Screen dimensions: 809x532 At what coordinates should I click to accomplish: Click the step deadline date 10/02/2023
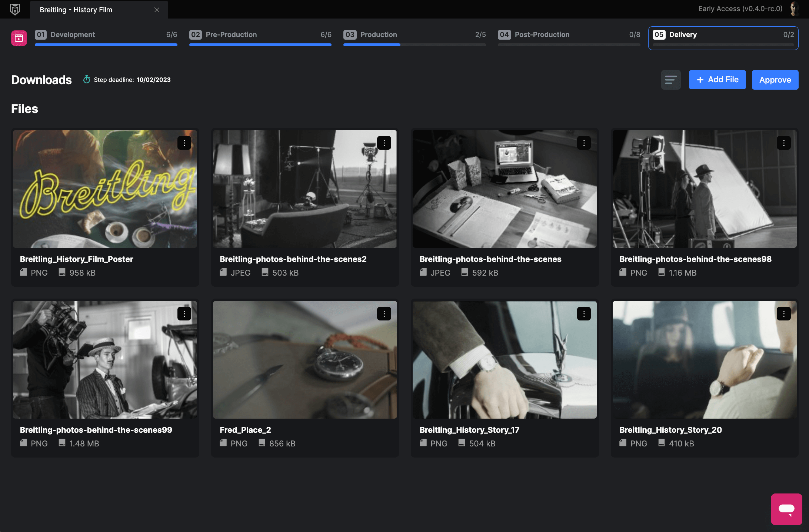click(x=153, y=80)
